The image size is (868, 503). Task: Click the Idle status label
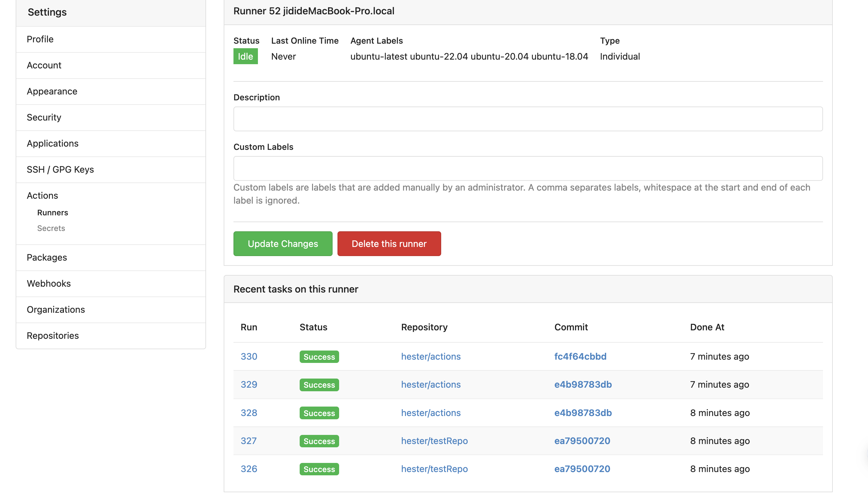(x=246, y=56)
